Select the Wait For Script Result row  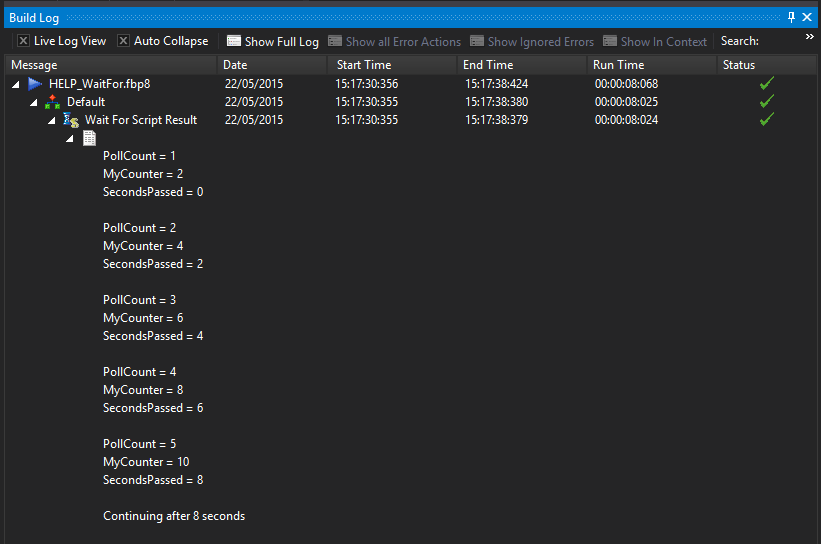pos(141,120)
